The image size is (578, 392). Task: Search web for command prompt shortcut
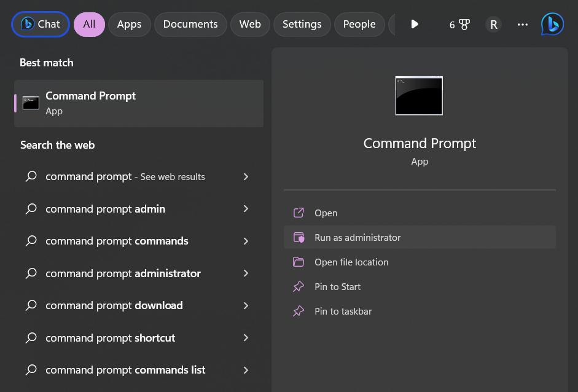139,338
